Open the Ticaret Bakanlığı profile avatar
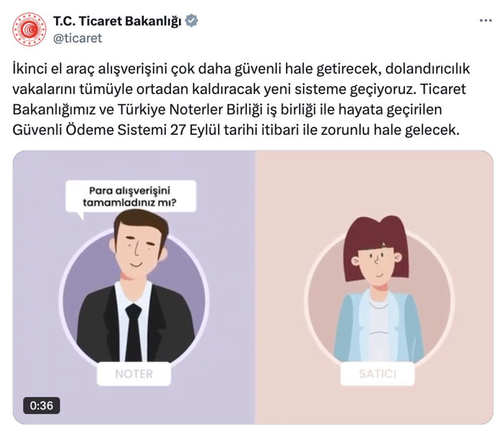504x435 pixels. click(29, 29)
